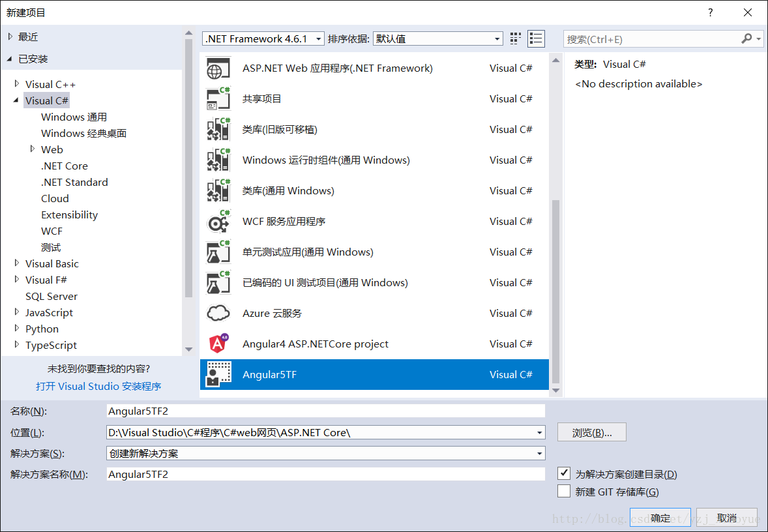Click the template list scroll-down arrow
Screen dimensions: 768x532
pos(555,391)
